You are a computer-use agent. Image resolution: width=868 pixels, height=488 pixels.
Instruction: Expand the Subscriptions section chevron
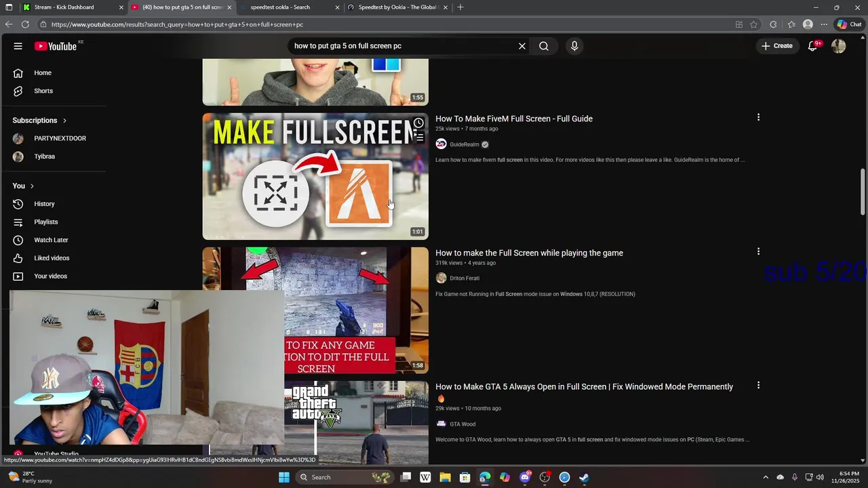point(65,121)
